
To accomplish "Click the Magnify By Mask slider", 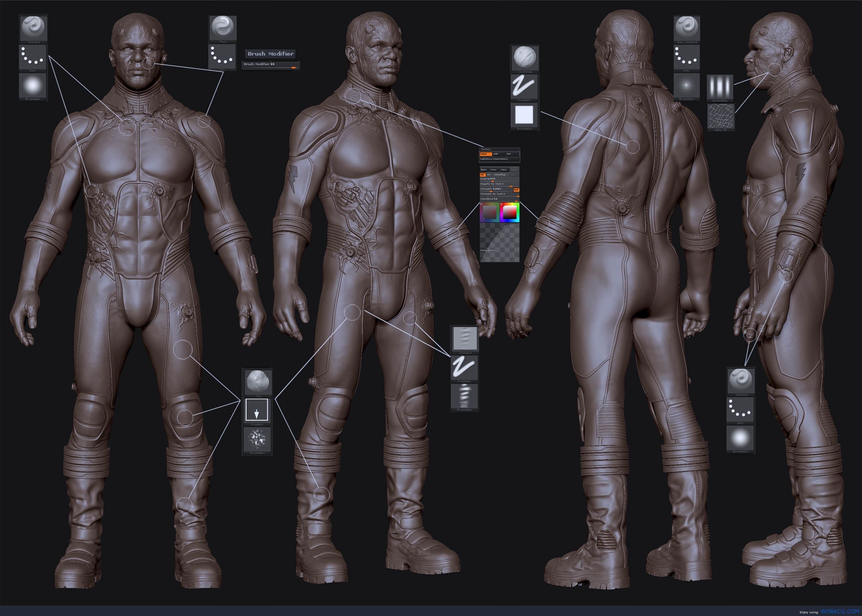I will point(500,185).
